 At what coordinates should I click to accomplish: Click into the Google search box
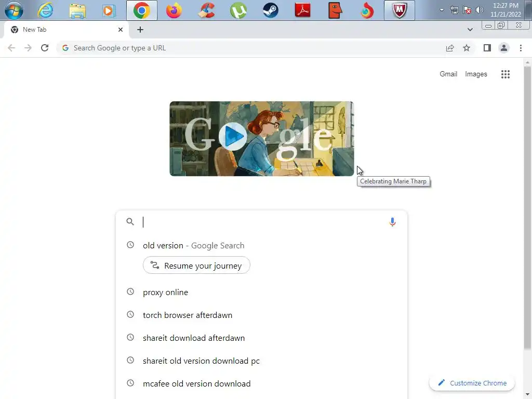pos(261,222)
